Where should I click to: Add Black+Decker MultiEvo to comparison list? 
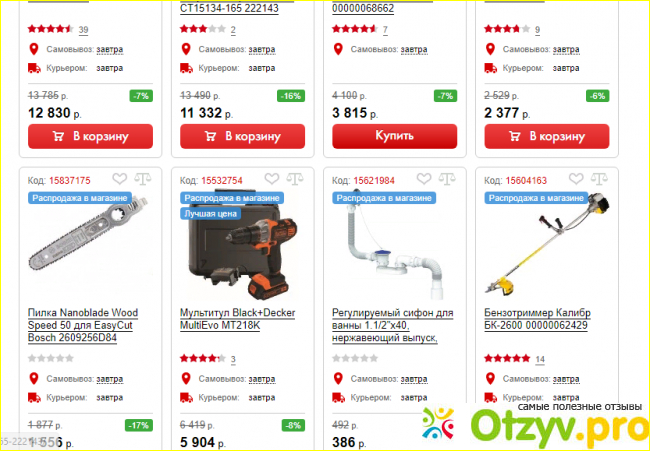coord(295,179)
